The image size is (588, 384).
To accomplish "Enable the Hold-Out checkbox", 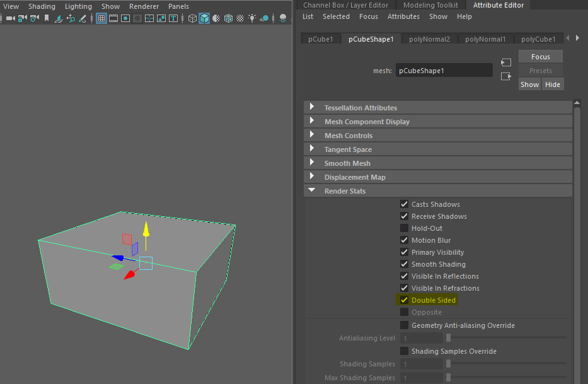I will 404,228.
